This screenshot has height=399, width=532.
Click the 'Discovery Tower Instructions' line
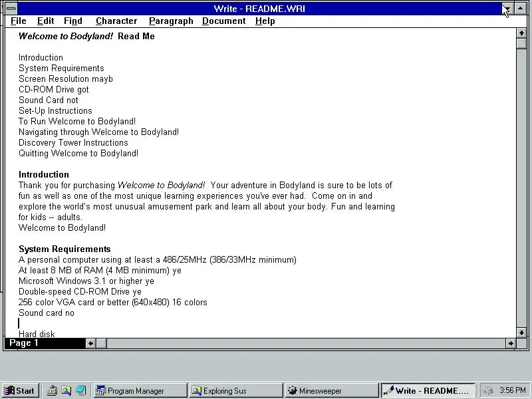[x=73, y=143]
